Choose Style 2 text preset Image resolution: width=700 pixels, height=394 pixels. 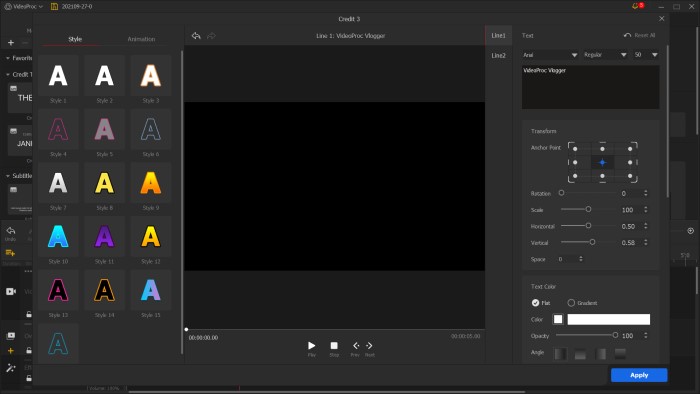pyautogui.click(x=104, y=75)
